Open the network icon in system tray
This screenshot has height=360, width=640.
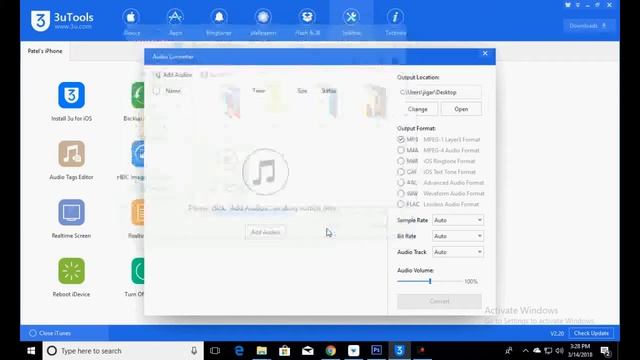548,351
